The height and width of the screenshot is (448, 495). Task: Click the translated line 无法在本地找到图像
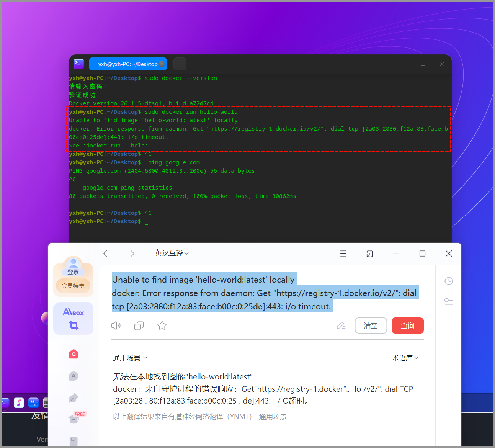(183, 377)
